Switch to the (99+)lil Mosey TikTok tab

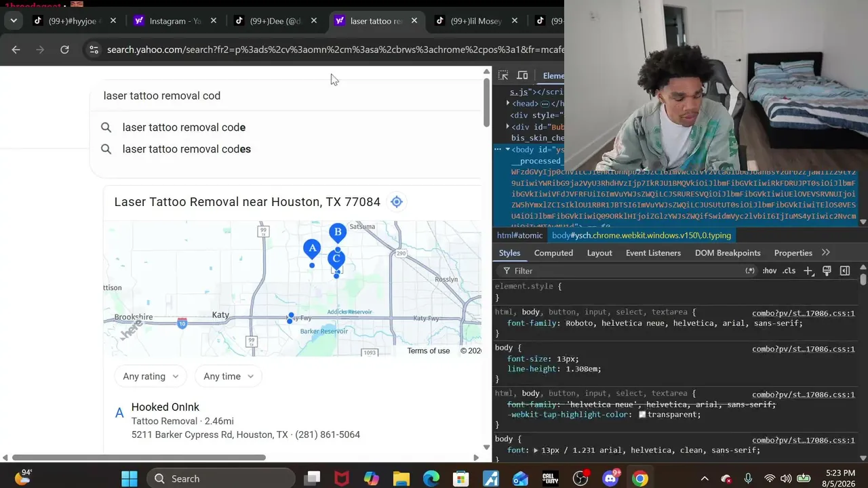tap(476, 21)
